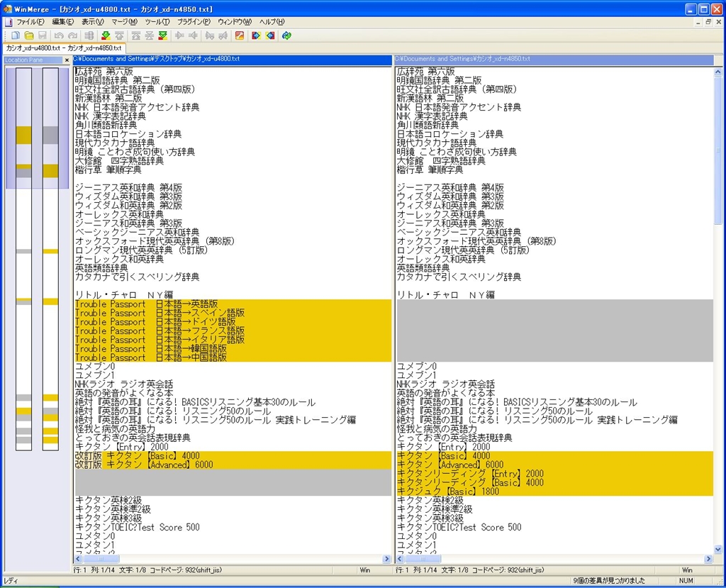Screen dimensions: 726x588
Task: Copy all differences to left icon
Action: tap(270, 35)
